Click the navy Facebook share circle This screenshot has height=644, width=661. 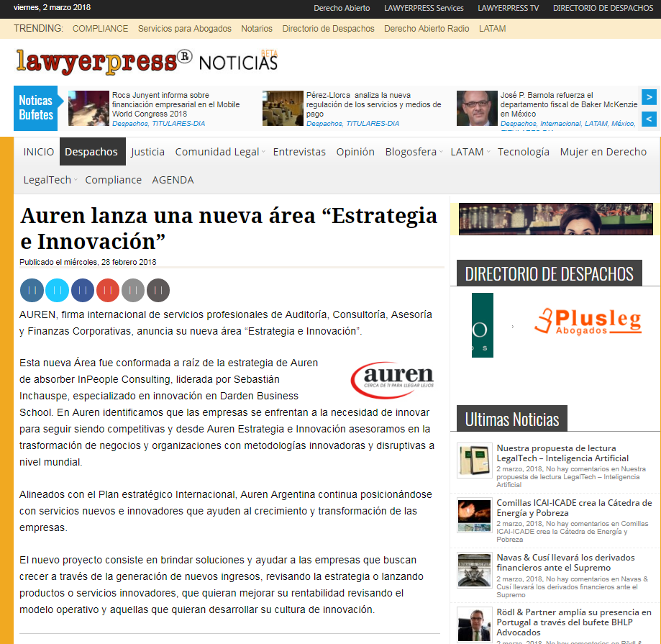83,290
